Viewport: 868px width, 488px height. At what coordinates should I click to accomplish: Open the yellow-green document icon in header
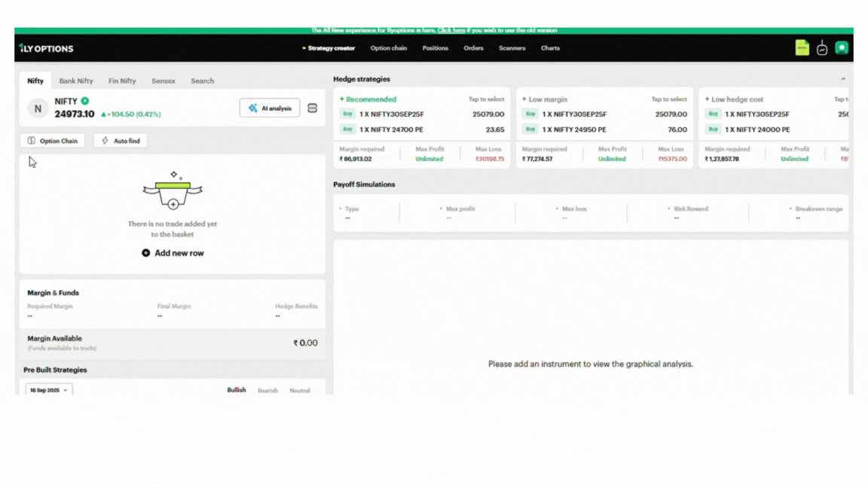coord(802,47)
